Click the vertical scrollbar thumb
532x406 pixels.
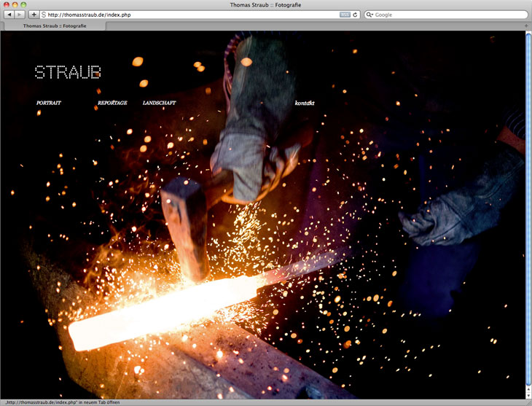pos(528,211)
